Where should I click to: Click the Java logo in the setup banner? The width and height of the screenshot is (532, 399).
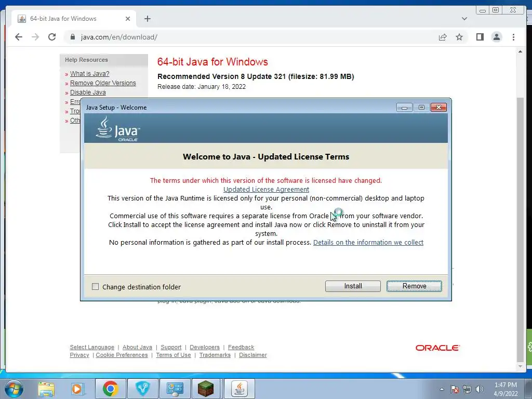coord(118,129)
